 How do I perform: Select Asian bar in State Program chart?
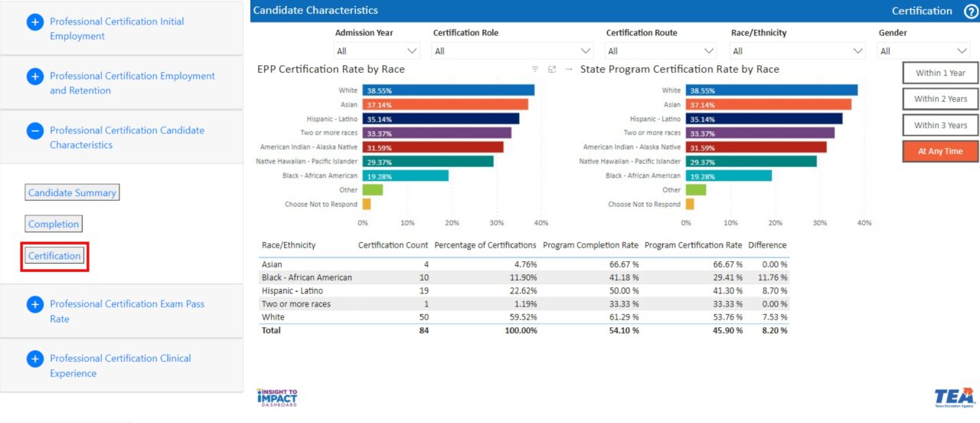(x=768, y=104)
